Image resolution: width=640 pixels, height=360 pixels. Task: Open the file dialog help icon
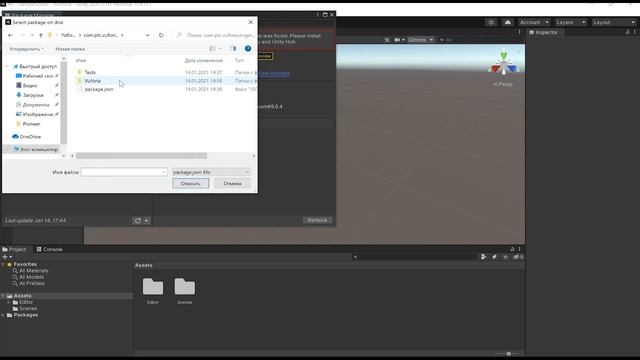[248, 49]
